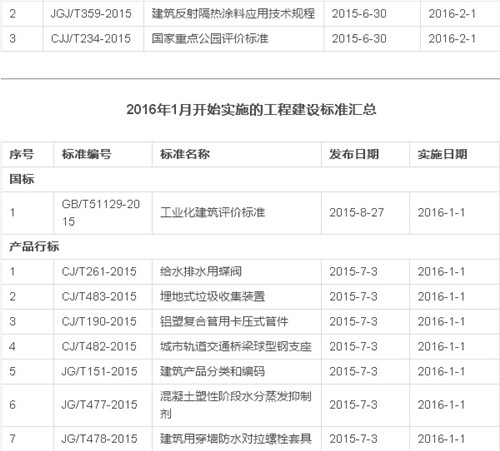This screenshot has width=500, height=451.
Task: Select 铝塑复合管用卡压式管件 standard name
Action: 224,322
